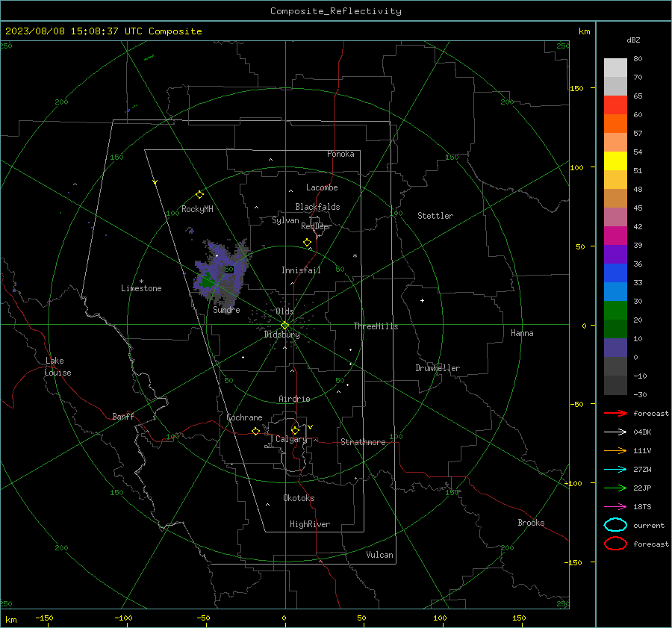Click the dBZ legend heading
The image size is (672, 628).
pos(633,40)
